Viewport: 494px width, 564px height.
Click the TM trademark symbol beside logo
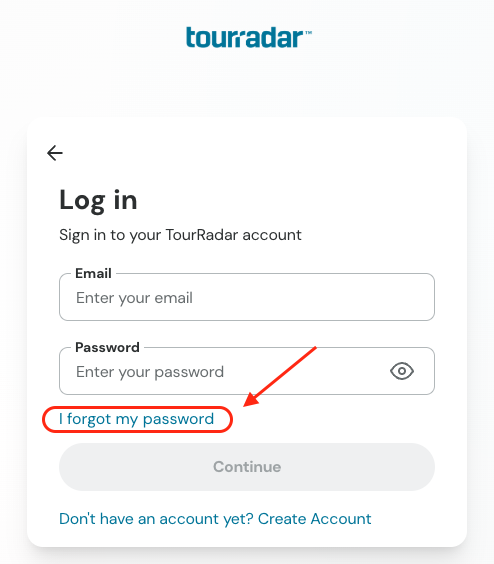tap(308, 33)
